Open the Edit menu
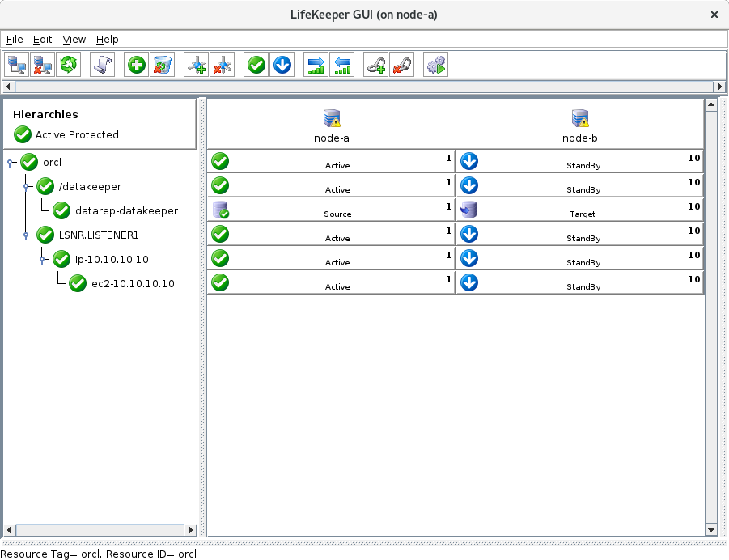The width and height of the screenshot is (729, 560). 42,39
